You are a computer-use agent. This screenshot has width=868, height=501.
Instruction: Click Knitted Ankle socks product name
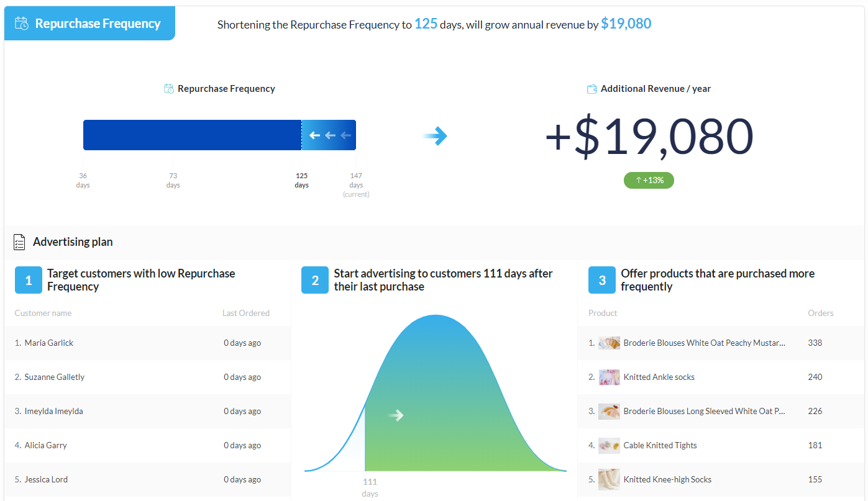coord(659,377)
